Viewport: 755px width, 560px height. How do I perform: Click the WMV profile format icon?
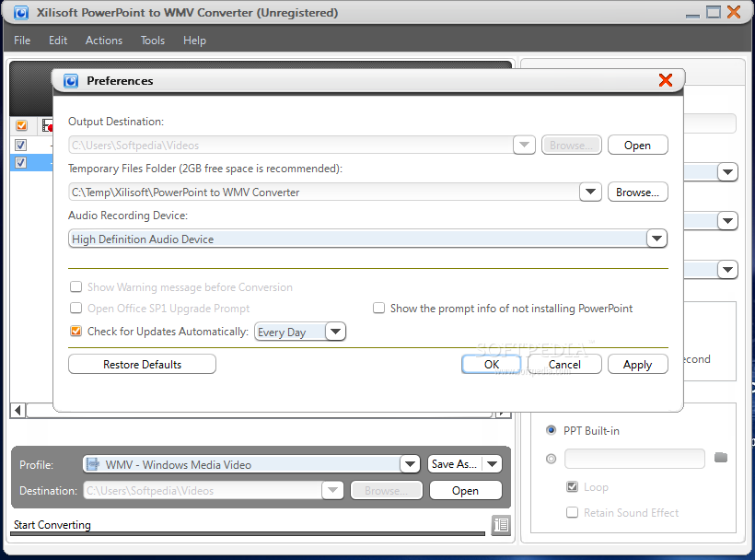click(x=92, y=464)
